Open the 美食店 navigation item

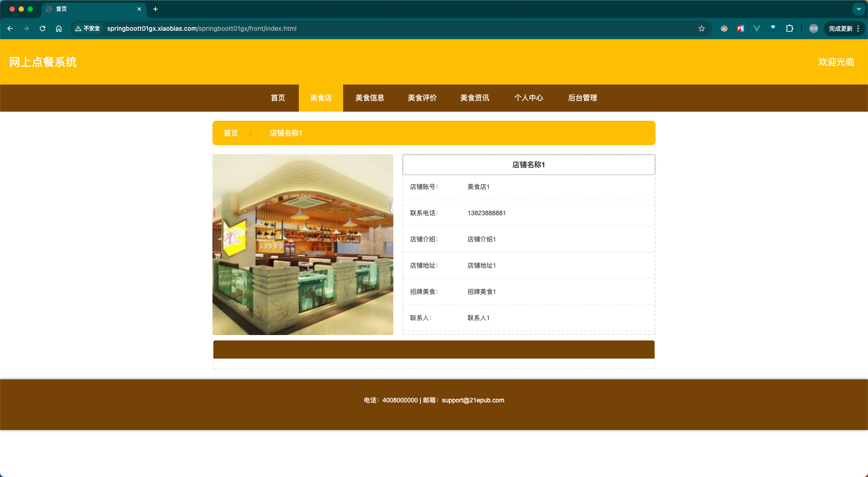[321, 98]
